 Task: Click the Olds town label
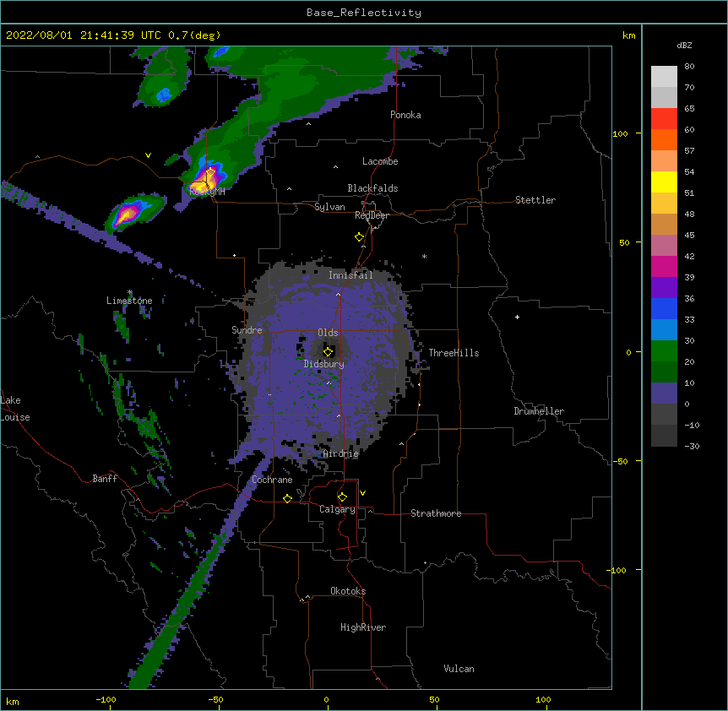pos(328,333)
